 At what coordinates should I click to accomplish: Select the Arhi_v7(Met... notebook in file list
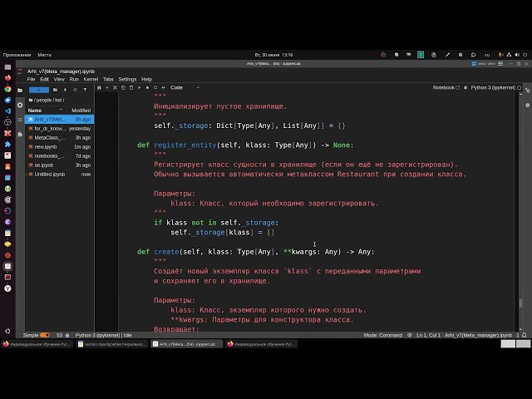coord(59,120)
